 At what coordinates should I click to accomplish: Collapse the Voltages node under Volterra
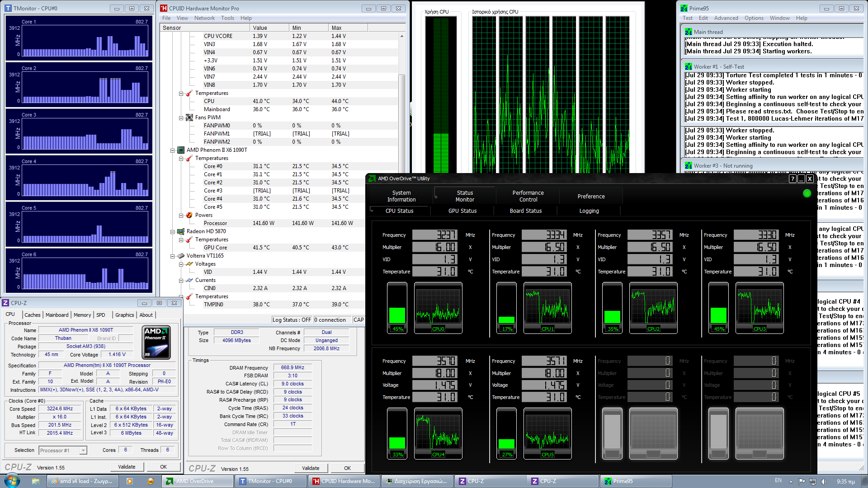[x=181, y=264]
